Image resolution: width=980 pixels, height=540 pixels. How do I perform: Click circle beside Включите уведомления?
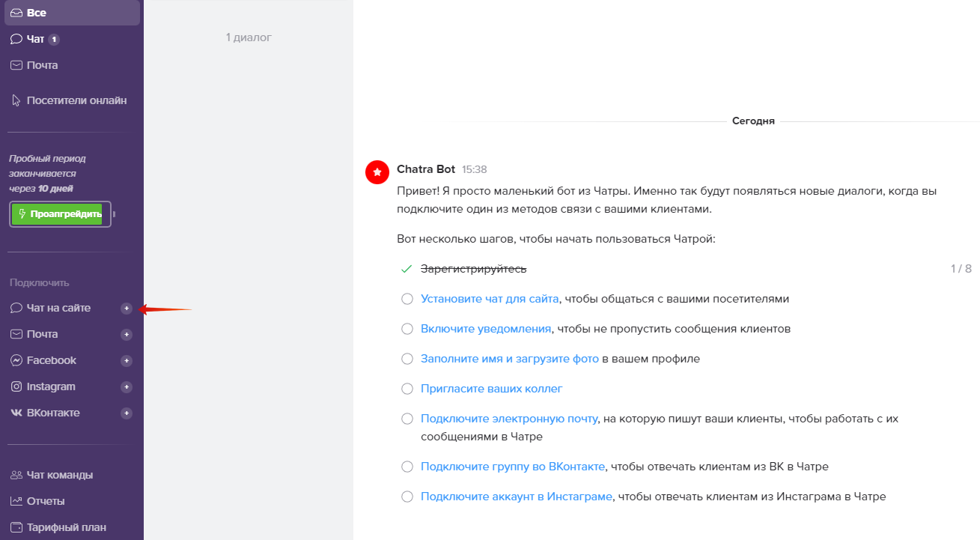pyautogui.click(x=407, y=329)
